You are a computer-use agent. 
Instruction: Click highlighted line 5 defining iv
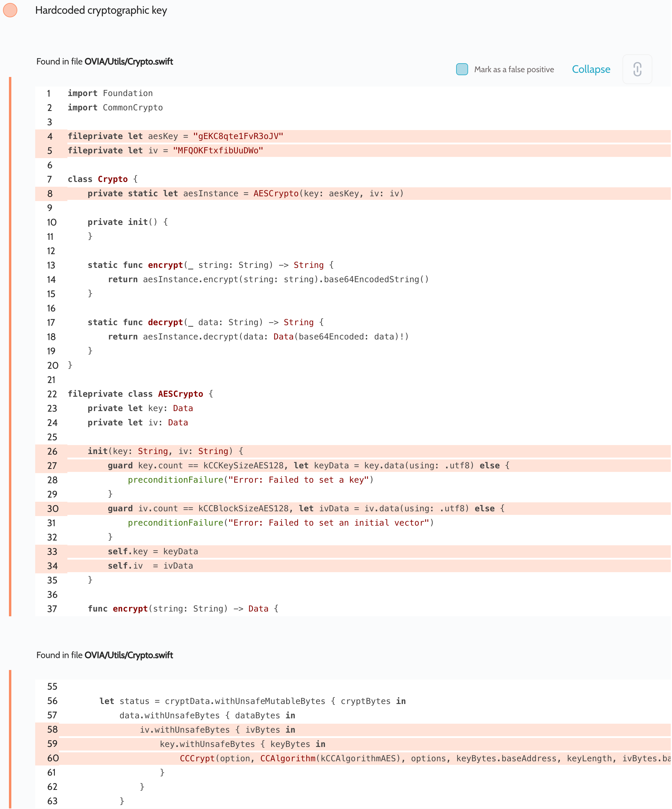(x=165, y=151)
